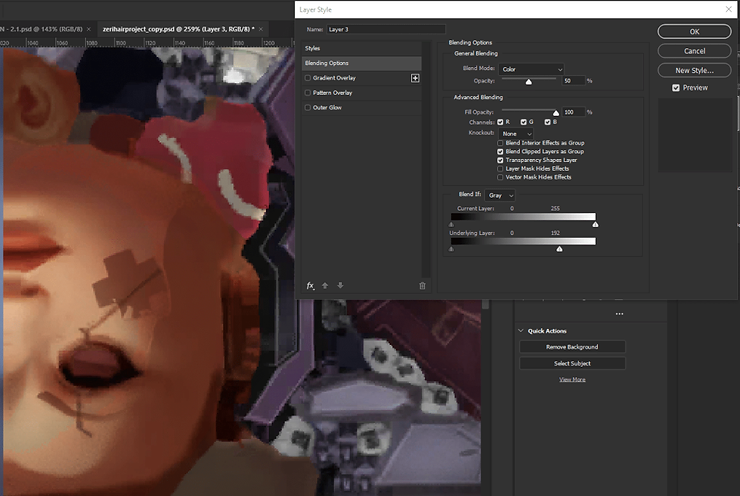Open the fx add-effect menu
This screenshot has height=496, width=740.
(310, 286)
